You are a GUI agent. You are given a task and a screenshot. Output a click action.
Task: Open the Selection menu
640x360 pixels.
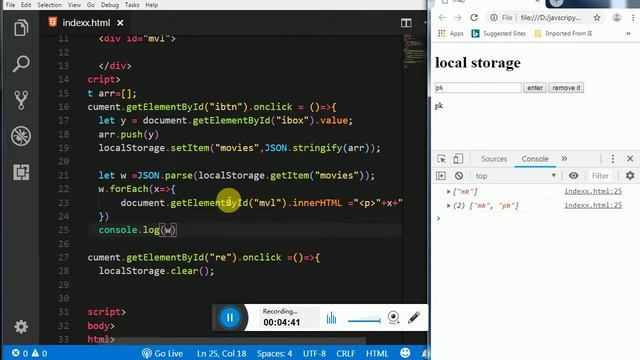(x=49, y=5)
